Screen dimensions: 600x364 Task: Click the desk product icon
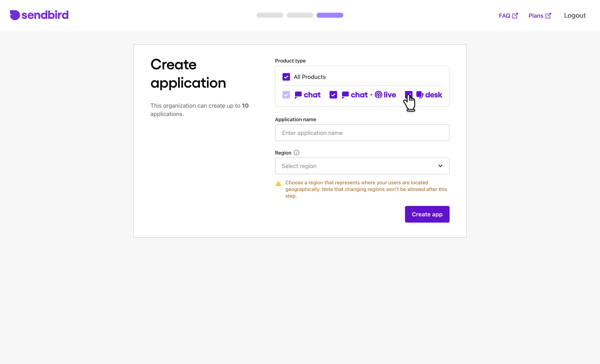coord(420,95)
